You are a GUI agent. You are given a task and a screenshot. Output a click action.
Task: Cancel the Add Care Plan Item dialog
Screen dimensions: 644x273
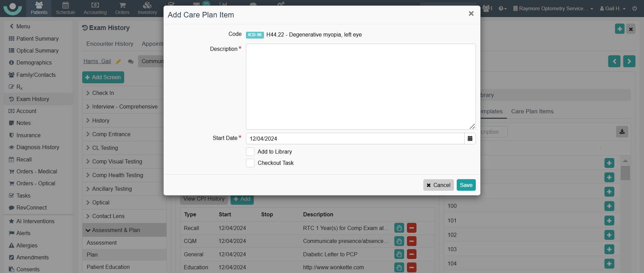[x=438, y=185]
